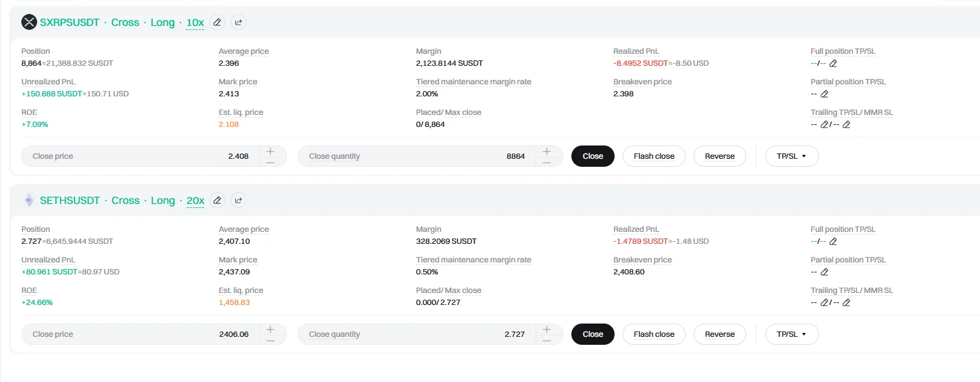Increase SXRPSUSDT close price with plus
980x382 pixels.
(270, 151)
